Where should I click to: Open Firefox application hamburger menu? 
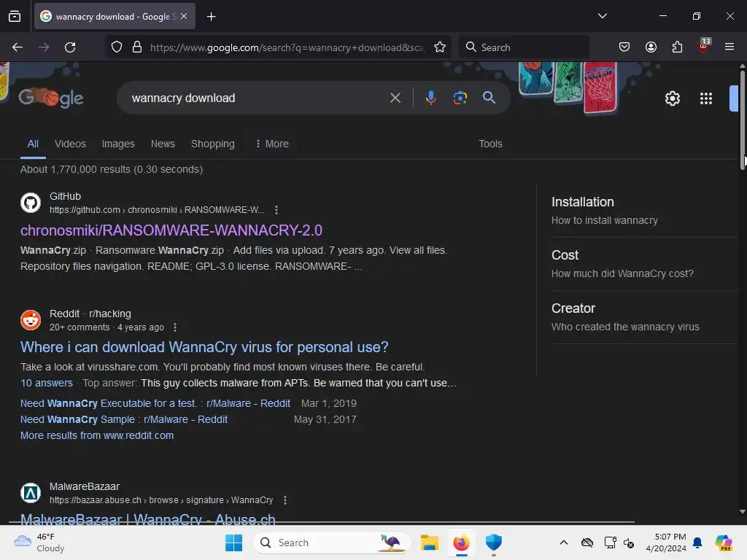729,47
